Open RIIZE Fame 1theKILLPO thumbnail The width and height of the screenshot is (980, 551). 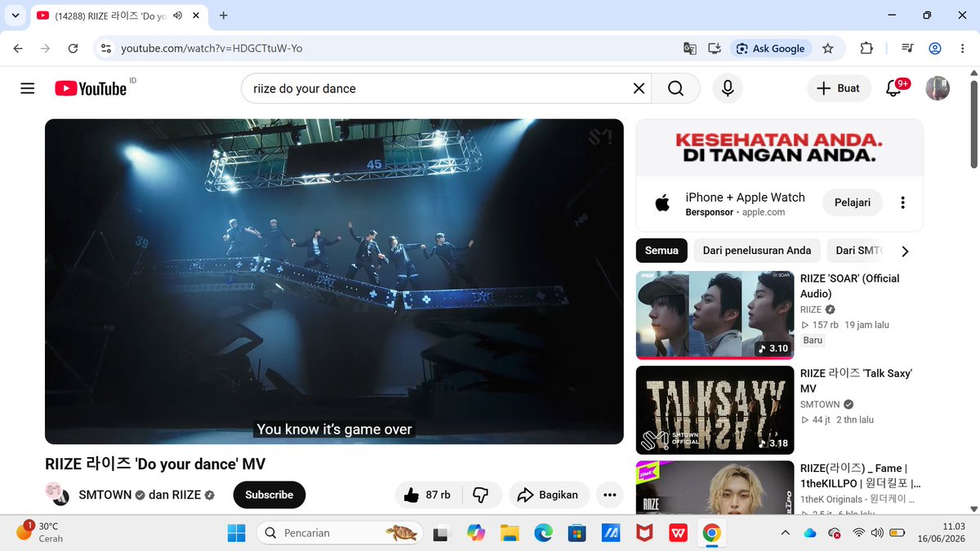[x=715, y=487]
